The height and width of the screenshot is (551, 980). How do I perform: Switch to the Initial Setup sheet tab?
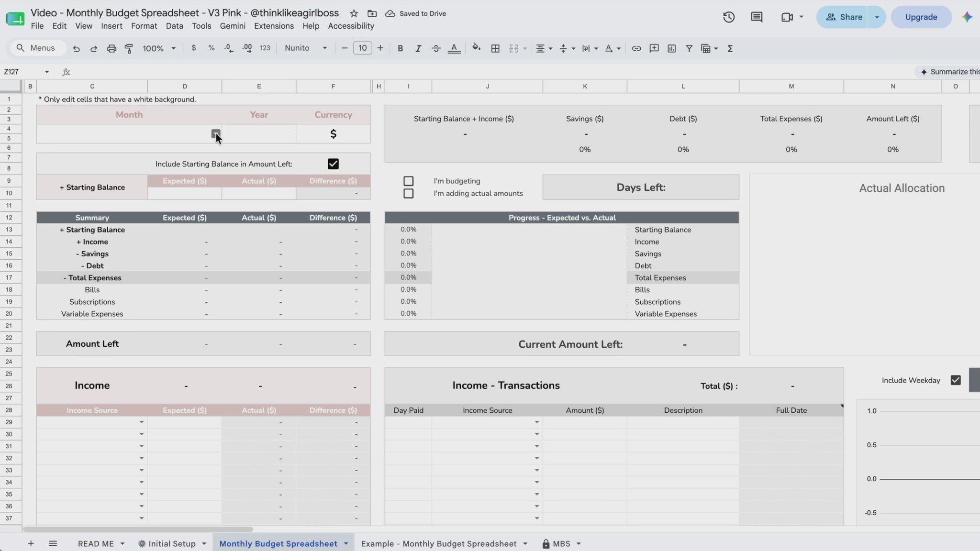coord(172,544)
